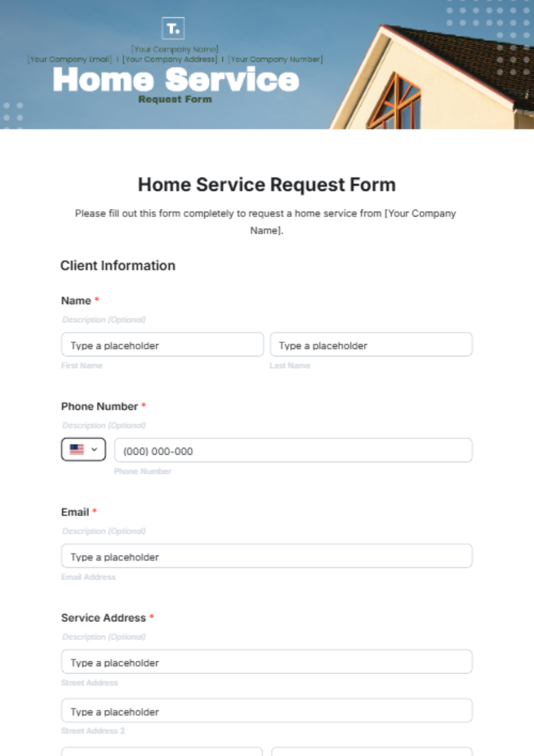Click the Street Address 2 field

coord(267,711)
